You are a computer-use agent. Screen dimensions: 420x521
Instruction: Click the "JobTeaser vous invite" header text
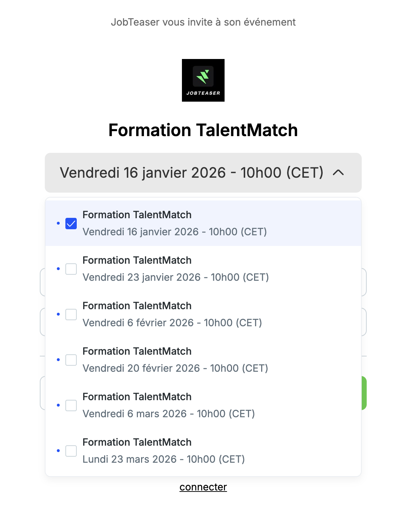coord(203,22)
